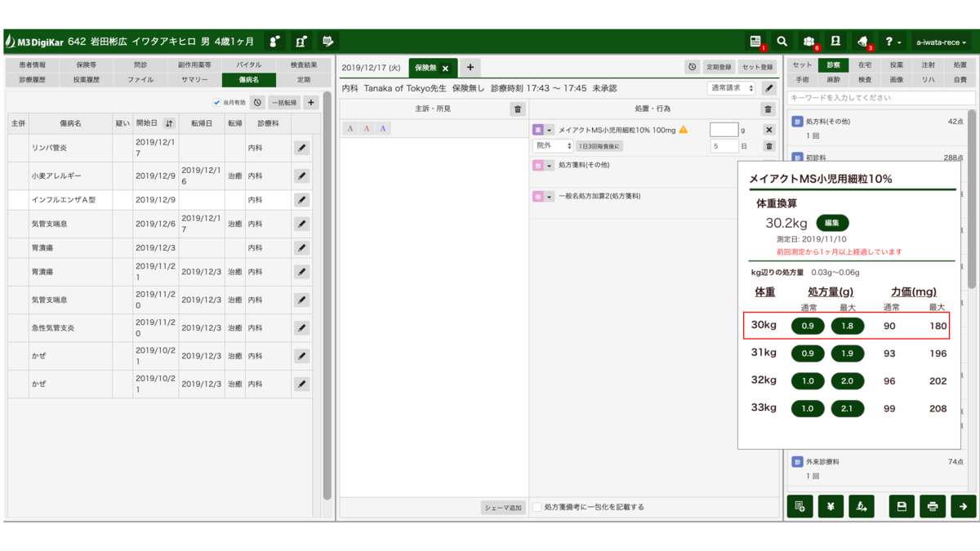Click the シェーマ追加 button
The height and width of the screenshot is (551, 980).
pyautogui.click(x=502, y=508)
